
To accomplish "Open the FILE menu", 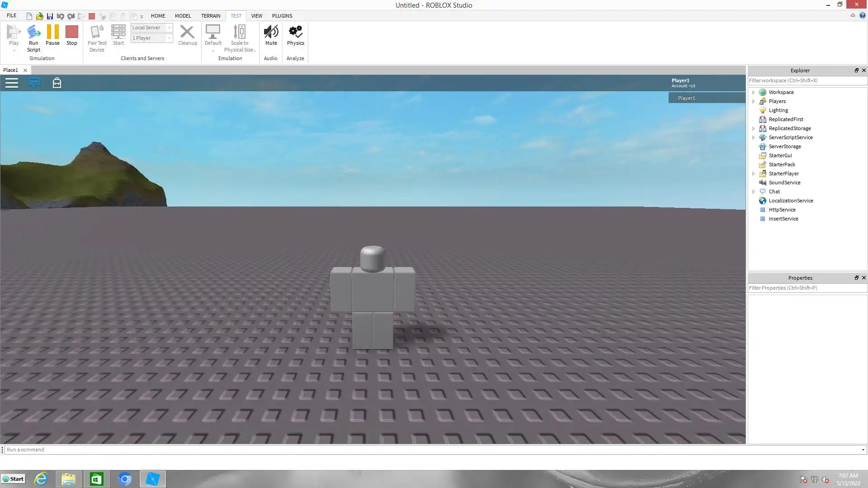I will [x=11, y=15].
